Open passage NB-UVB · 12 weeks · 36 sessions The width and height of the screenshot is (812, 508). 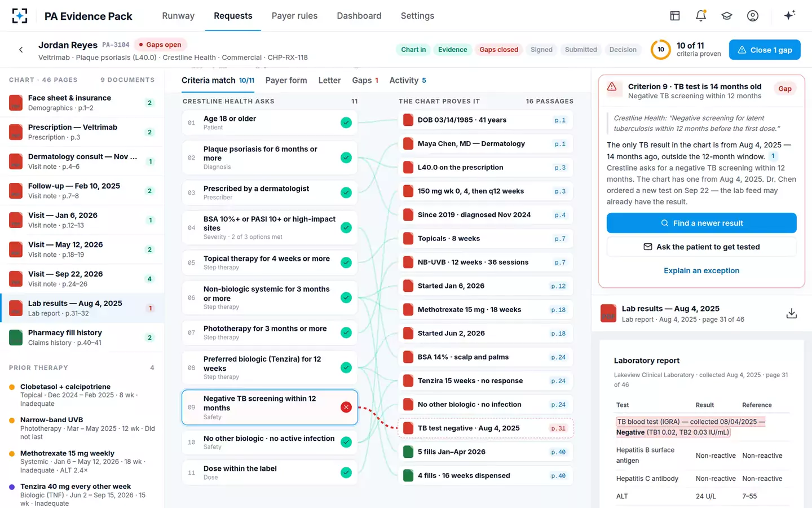click(x=486, y=262)
